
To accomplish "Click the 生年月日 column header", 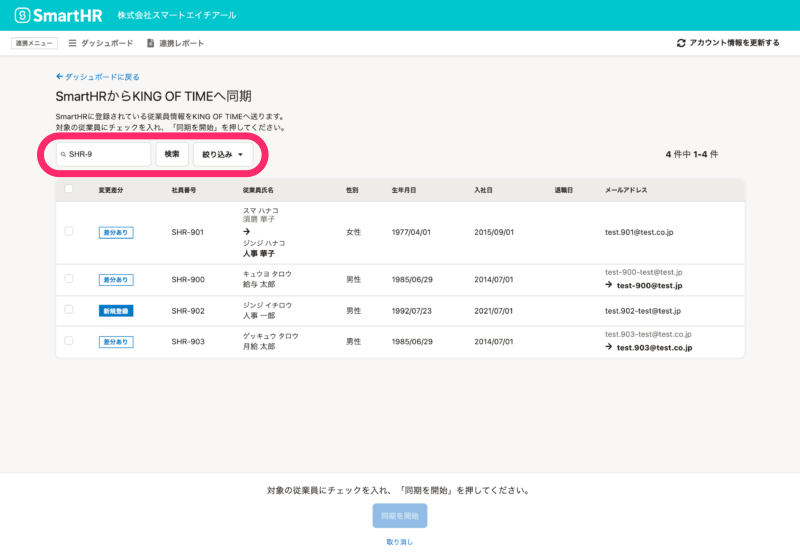I will pos(404,190).
